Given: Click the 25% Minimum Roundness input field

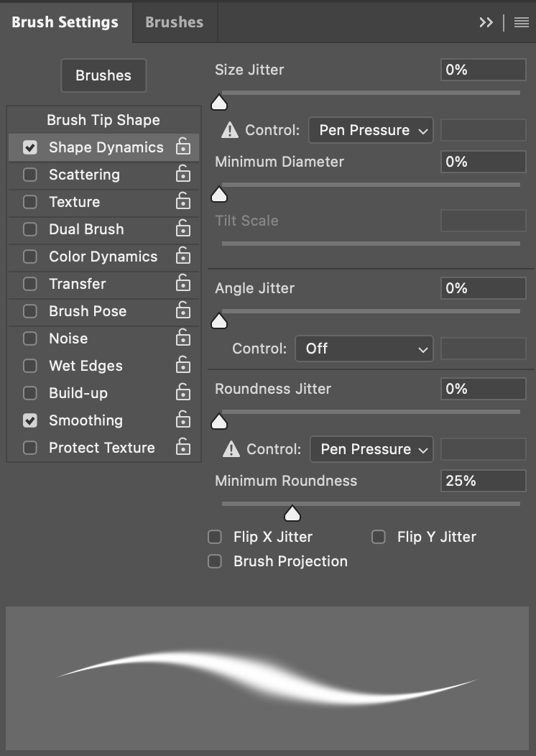Looking at the screenshot, I should (x=483, y=480).
